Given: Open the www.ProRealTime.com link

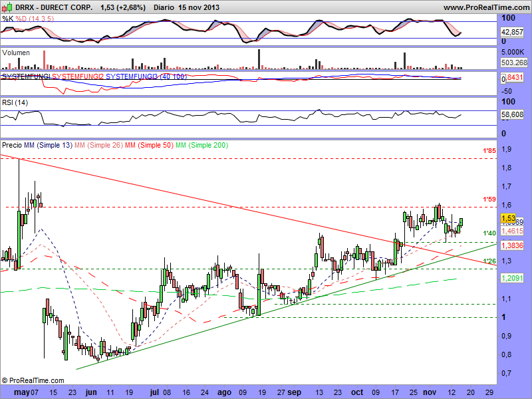Looking at the screenshot, I should [487, 7].
